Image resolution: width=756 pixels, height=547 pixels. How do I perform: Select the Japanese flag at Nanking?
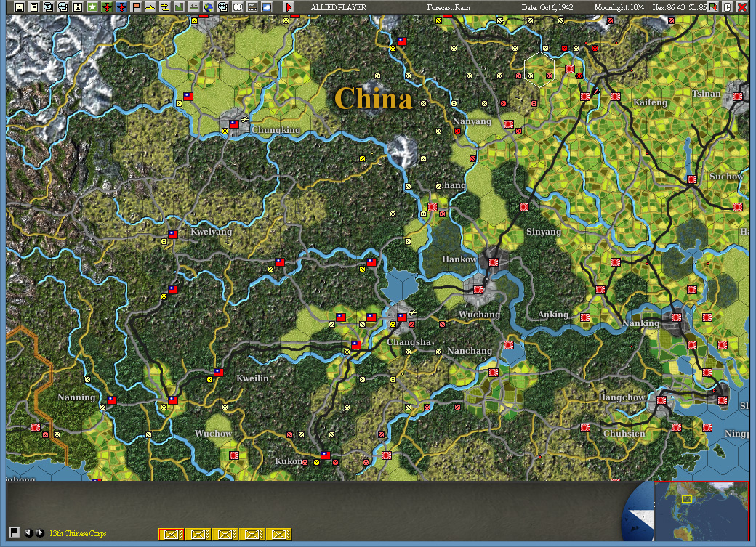[677, 317]
